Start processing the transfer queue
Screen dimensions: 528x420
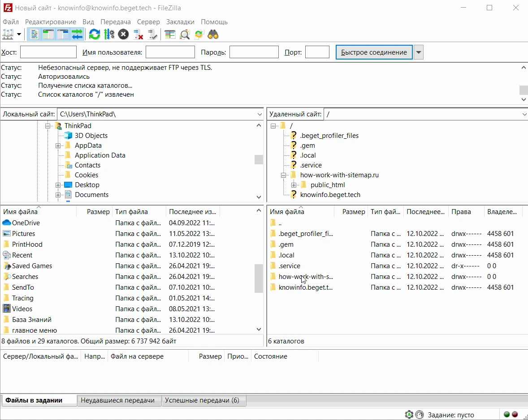pos(109,34)
